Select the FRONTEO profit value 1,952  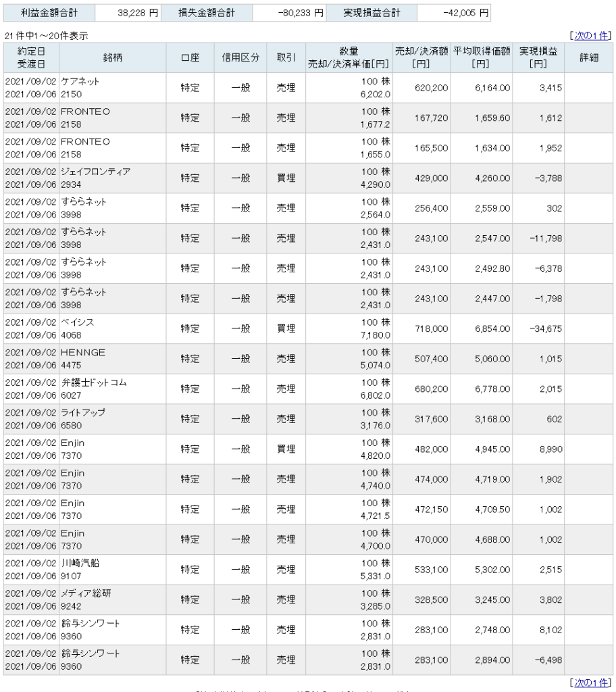[x=550, y=148]
